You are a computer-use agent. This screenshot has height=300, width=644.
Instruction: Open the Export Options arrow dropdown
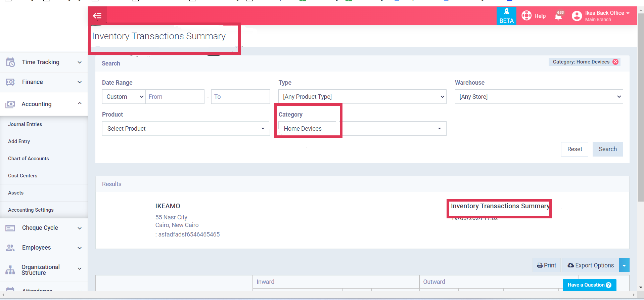[x=624, y=265]
